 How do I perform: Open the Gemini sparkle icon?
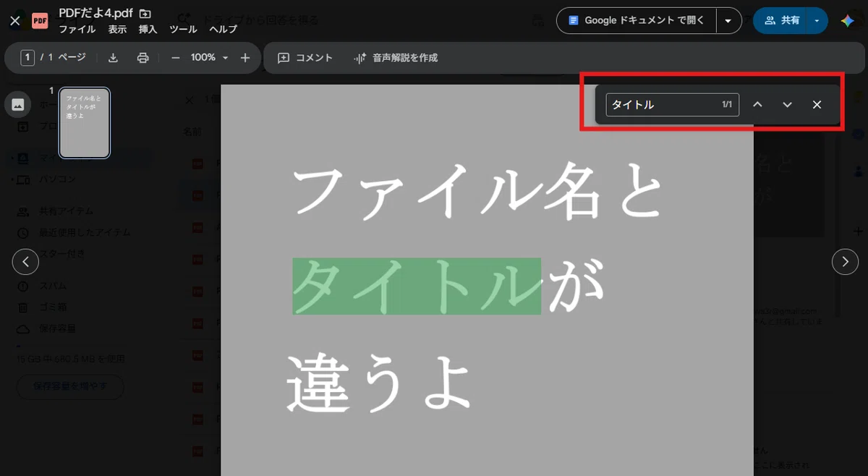[x=847, y=21]
